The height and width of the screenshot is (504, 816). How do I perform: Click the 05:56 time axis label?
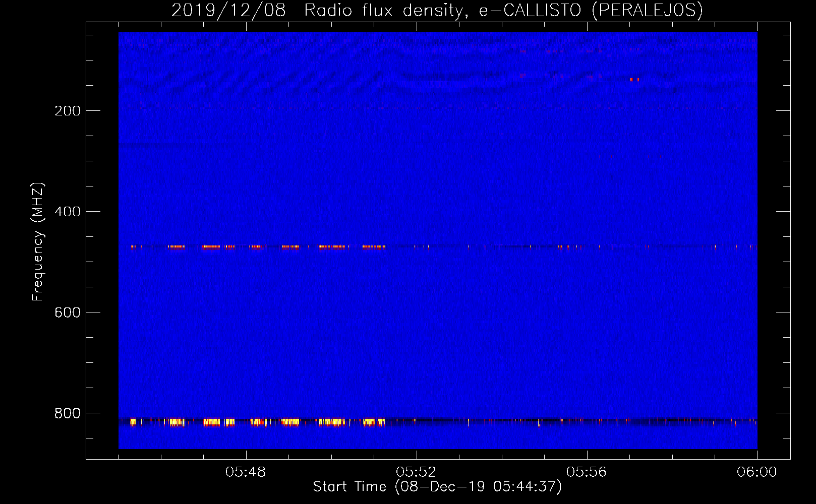587,472
